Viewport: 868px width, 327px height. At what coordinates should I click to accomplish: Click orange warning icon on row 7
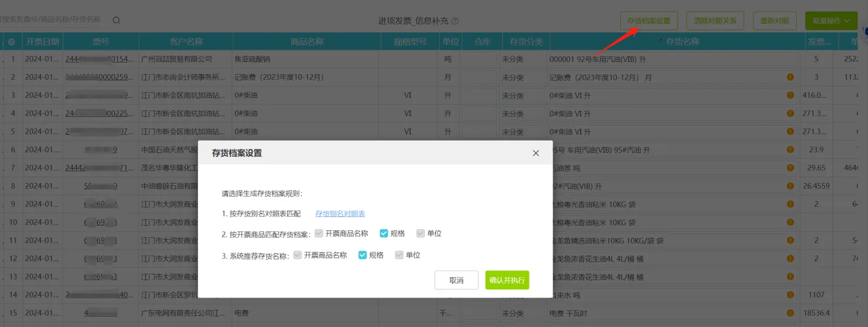coord(790,168)
